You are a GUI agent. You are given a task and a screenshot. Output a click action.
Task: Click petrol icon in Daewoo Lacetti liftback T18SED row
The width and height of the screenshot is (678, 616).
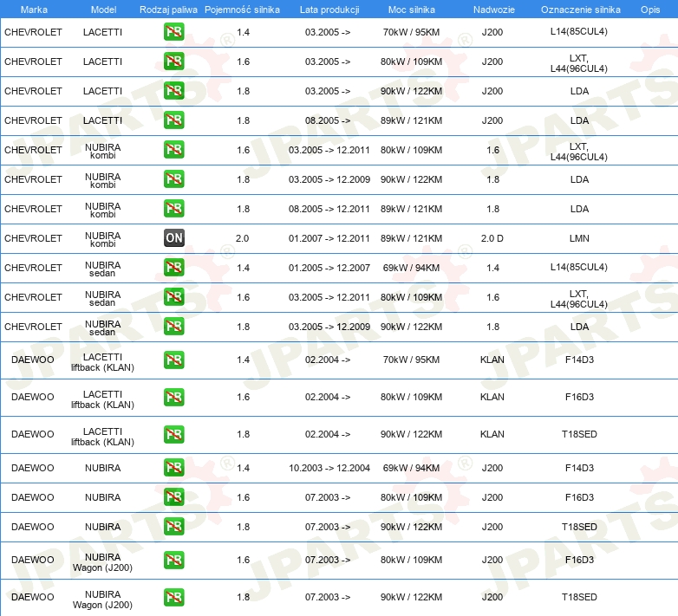coord(174,435)
